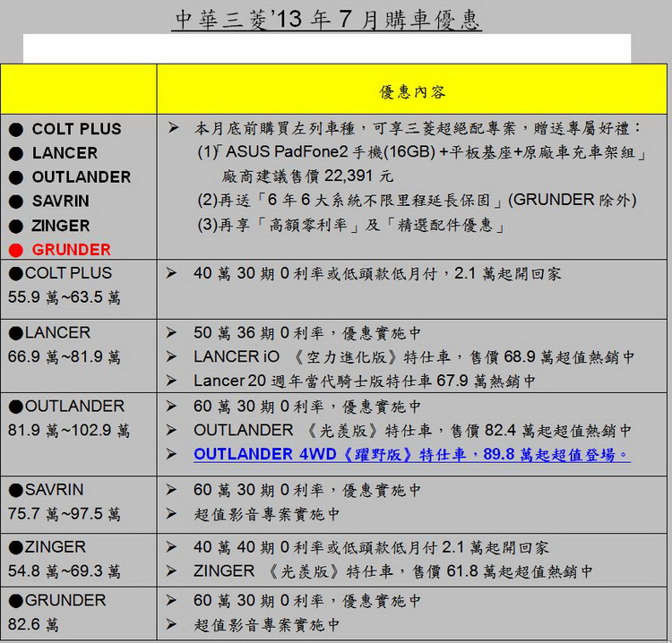
Task: Click arrow bullet before Lancer 20 週年 line
Action: 173,382
